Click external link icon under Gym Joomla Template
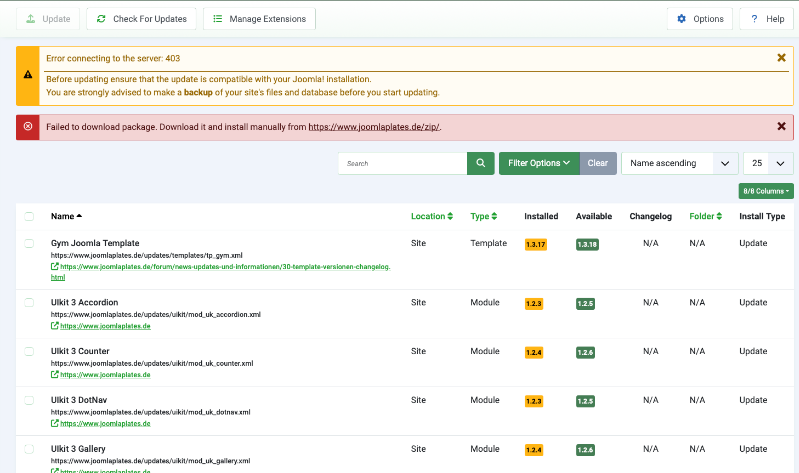Screen dimensions: 799x473 pyautogui.click(x=55, y=266)
